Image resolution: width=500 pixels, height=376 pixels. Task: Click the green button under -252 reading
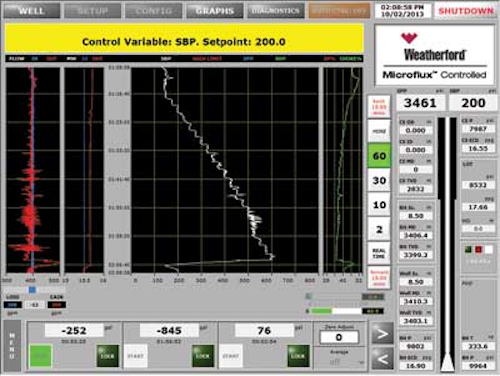coord(41,356)
